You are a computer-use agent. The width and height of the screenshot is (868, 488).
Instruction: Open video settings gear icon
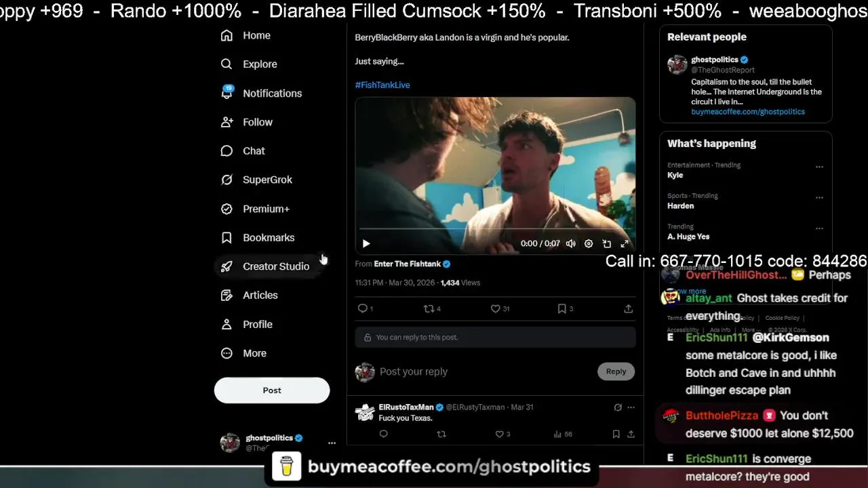589,244
